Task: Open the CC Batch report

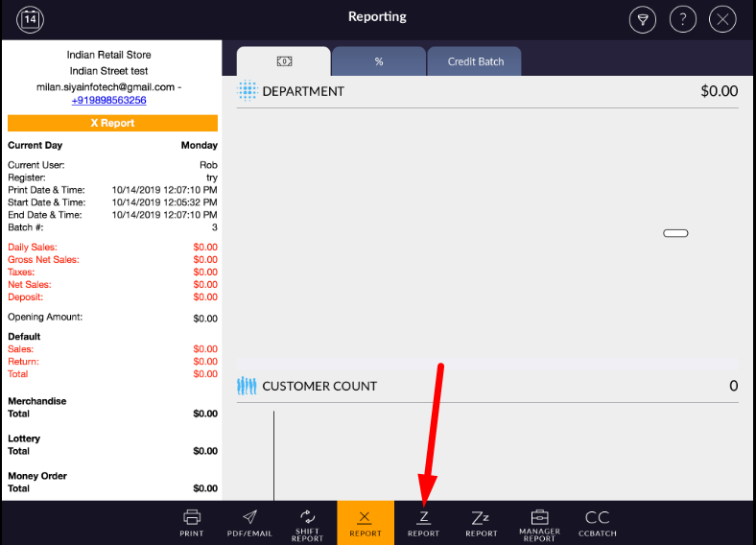Action: pyautogui.click(x=597, y=522)
